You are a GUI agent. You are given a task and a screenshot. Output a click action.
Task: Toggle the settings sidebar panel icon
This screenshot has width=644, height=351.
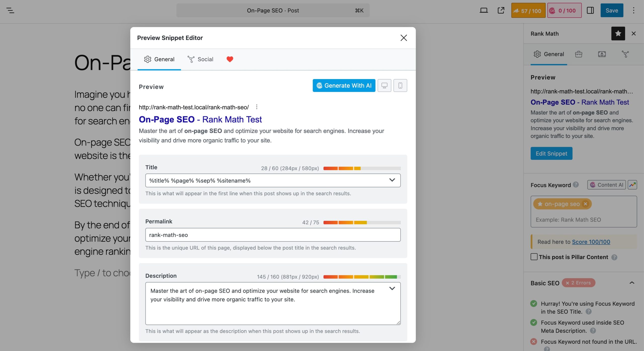pyautogui.click(x=590, y=10)
